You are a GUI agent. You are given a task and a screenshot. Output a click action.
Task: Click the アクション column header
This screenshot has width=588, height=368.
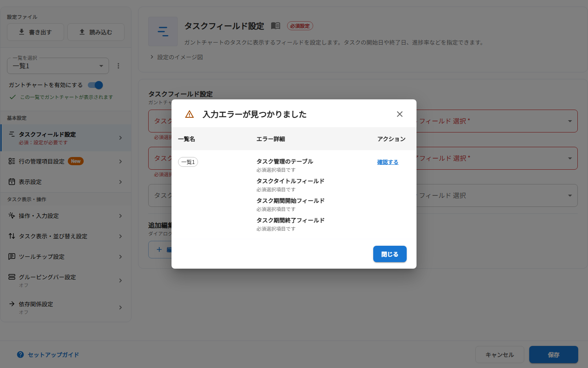391,139
